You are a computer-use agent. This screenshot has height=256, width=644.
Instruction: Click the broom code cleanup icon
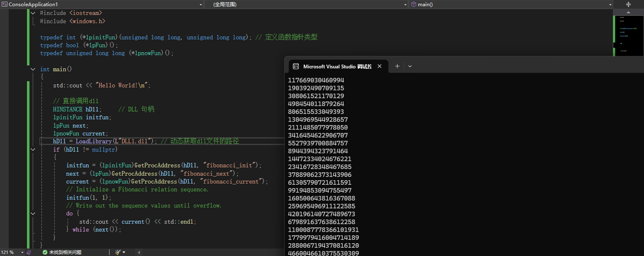click(x=117, y=252)
